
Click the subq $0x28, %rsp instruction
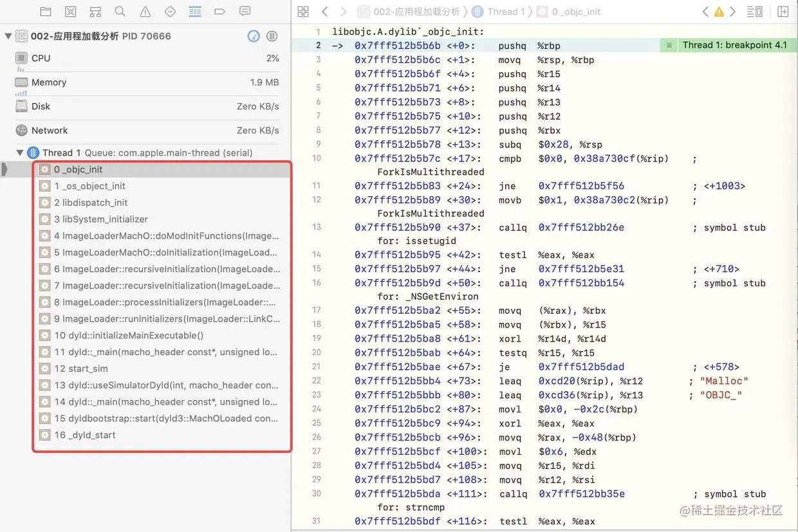pos(550,144)
